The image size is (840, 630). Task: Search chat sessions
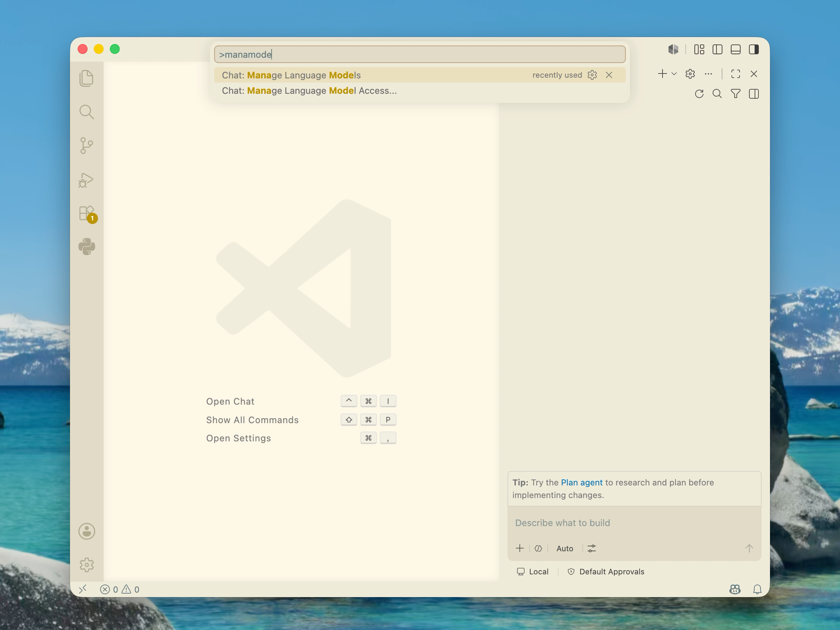pyautogui.click(x=717, y=93)
